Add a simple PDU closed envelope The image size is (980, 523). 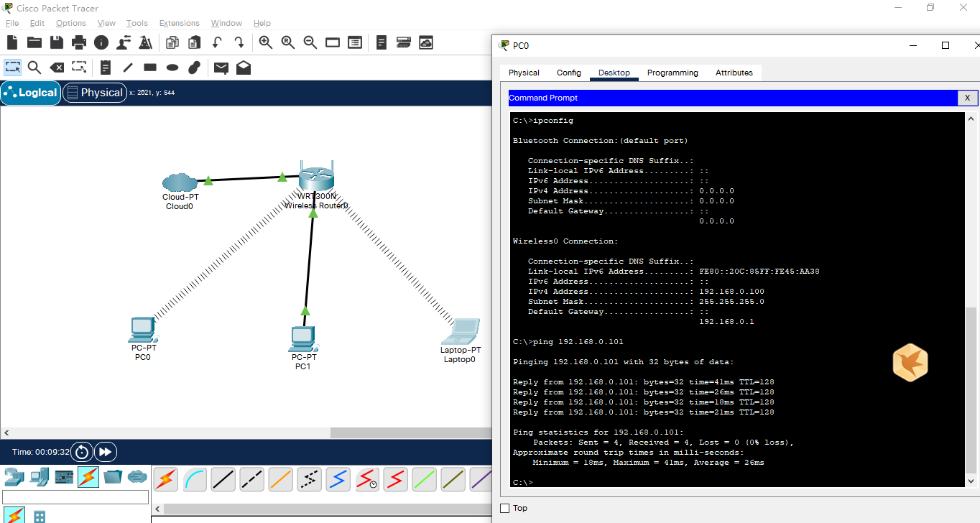pyautogui.click(x=221, y=68)
